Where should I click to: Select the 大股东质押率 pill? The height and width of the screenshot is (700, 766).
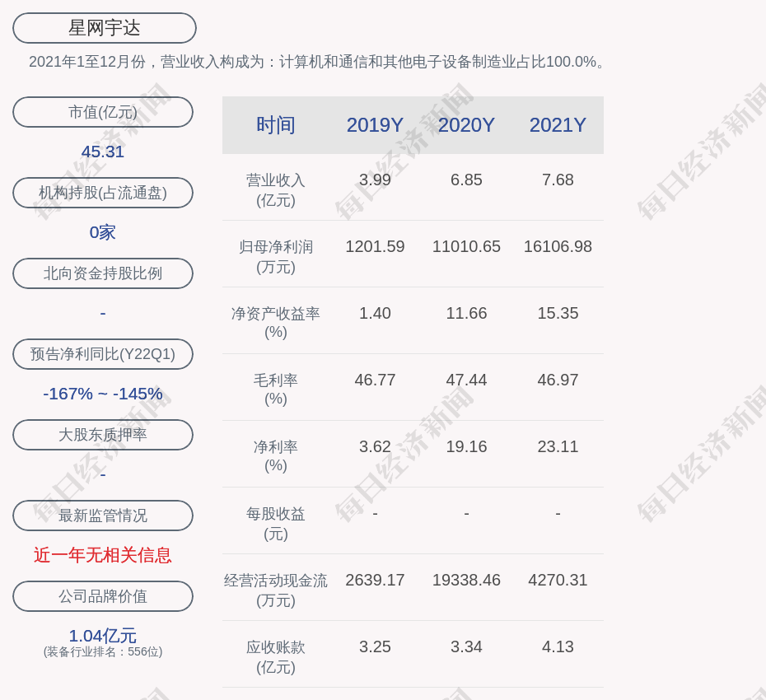103,434
